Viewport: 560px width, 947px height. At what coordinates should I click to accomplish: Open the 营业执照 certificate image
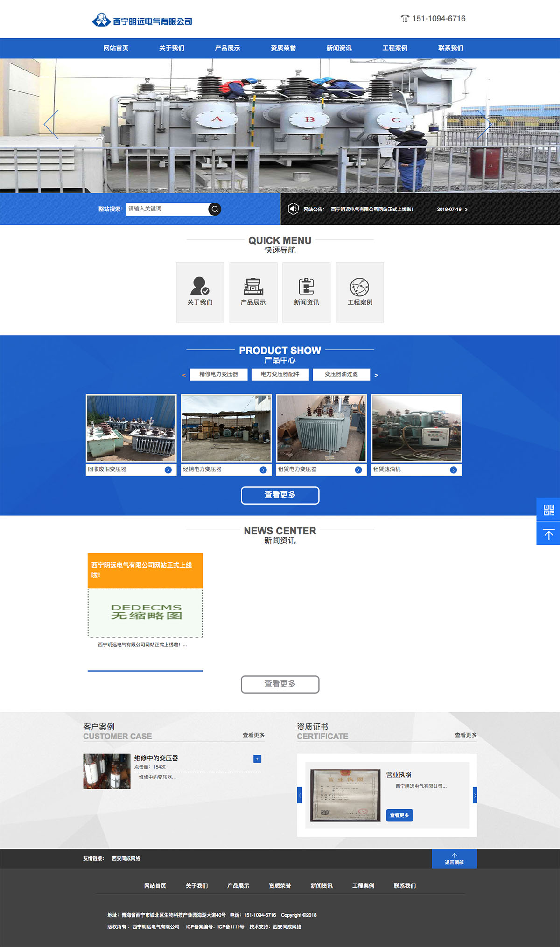pos(345,795)
